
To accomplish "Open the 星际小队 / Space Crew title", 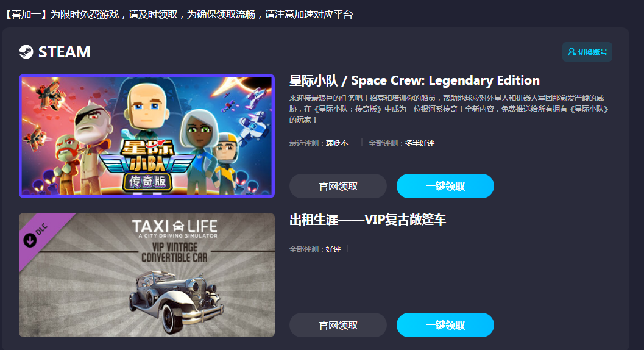I will 414,80.
